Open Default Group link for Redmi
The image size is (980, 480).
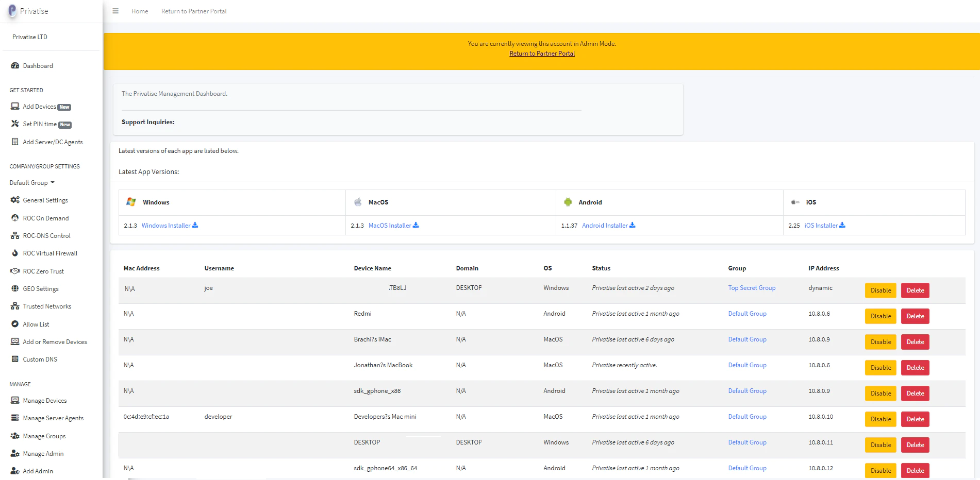coord(747,314)
